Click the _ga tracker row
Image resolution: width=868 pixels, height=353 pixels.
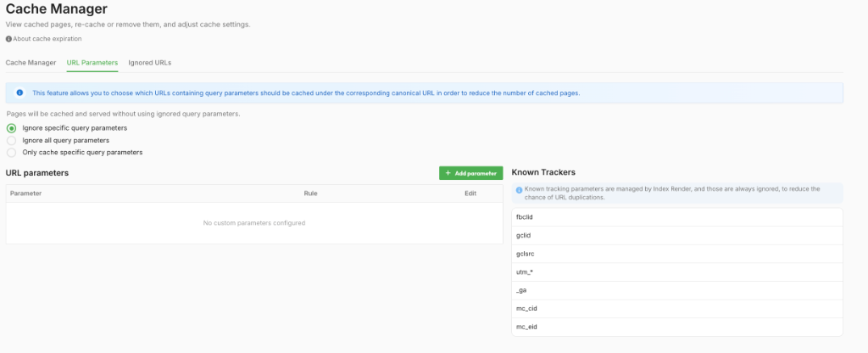click(x=677, y=290)
